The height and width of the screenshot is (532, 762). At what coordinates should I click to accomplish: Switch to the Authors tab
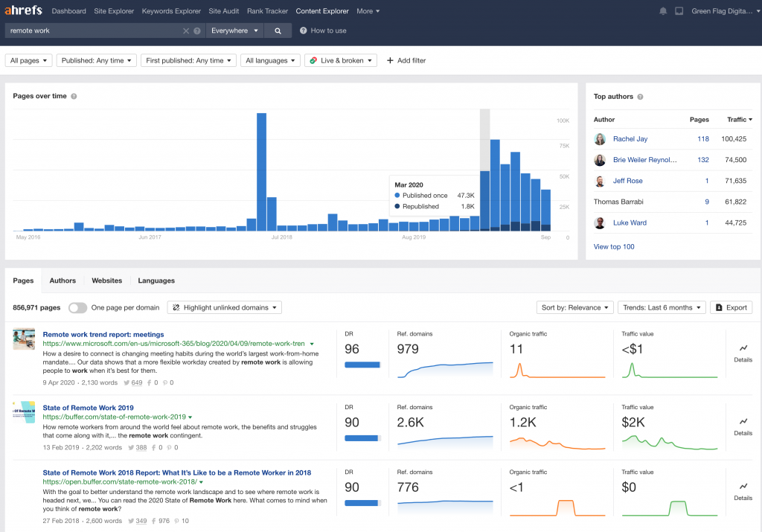click(63, 281)
